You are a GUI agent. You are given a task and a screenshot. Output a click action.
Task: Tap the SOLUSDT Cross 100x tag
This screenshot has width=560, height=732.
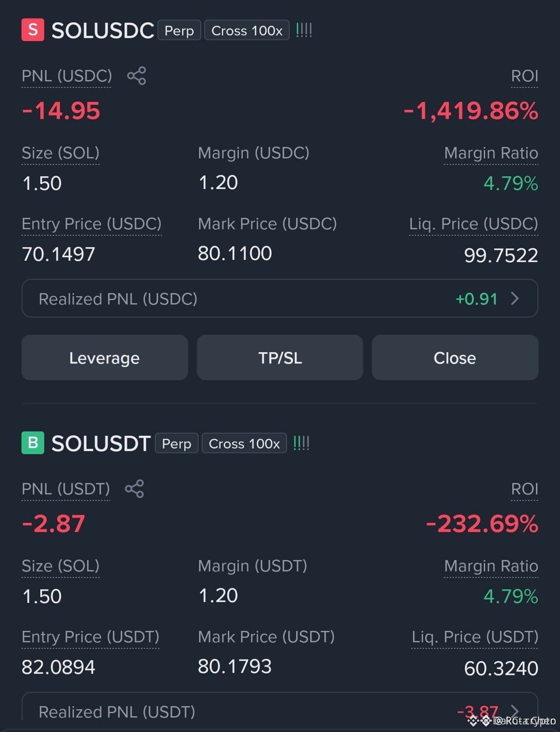[x=244, y=443]
